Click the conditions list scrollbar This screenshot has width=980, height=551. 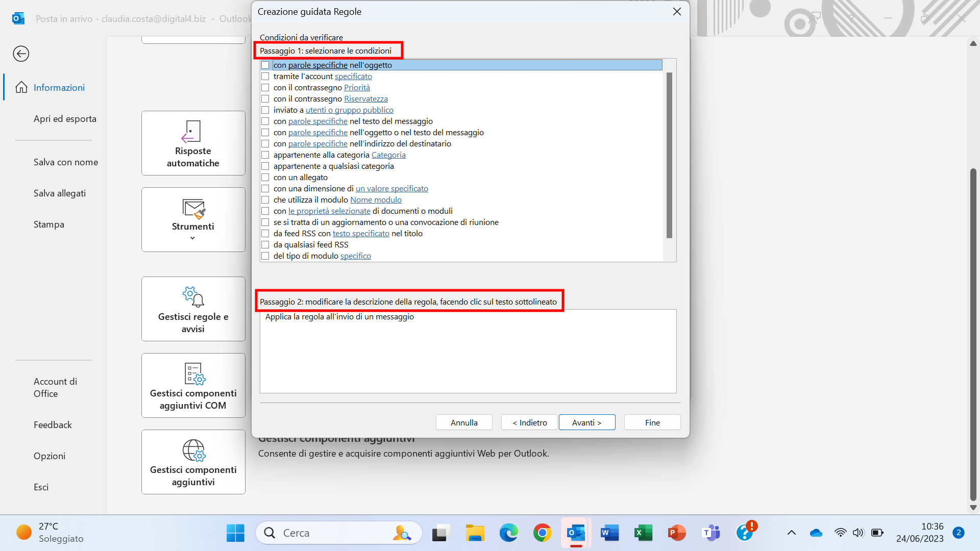669,155
